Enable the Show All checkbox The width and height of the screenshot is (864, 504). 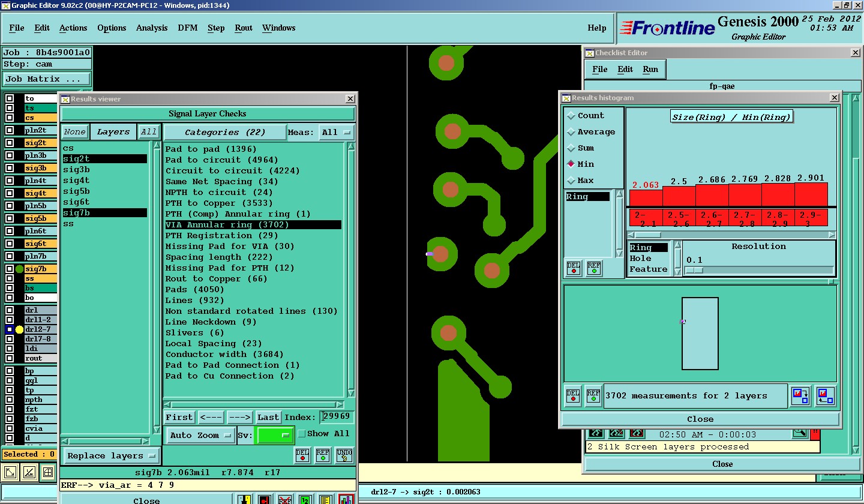[x=302, y=434]
